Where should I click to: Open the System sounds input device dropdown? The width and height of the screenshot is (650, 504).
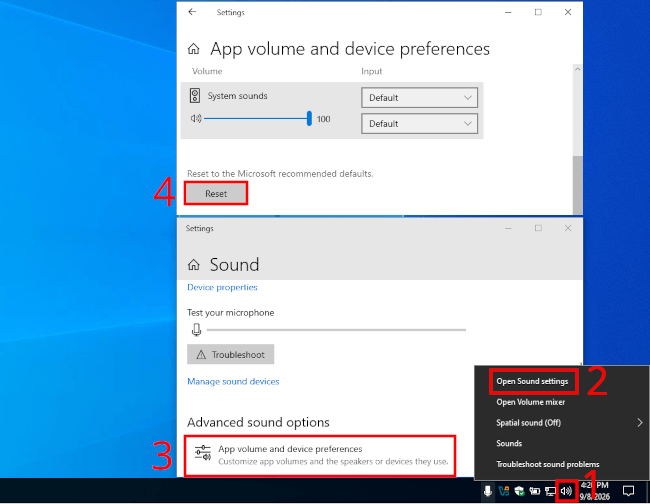pos(419,124)
